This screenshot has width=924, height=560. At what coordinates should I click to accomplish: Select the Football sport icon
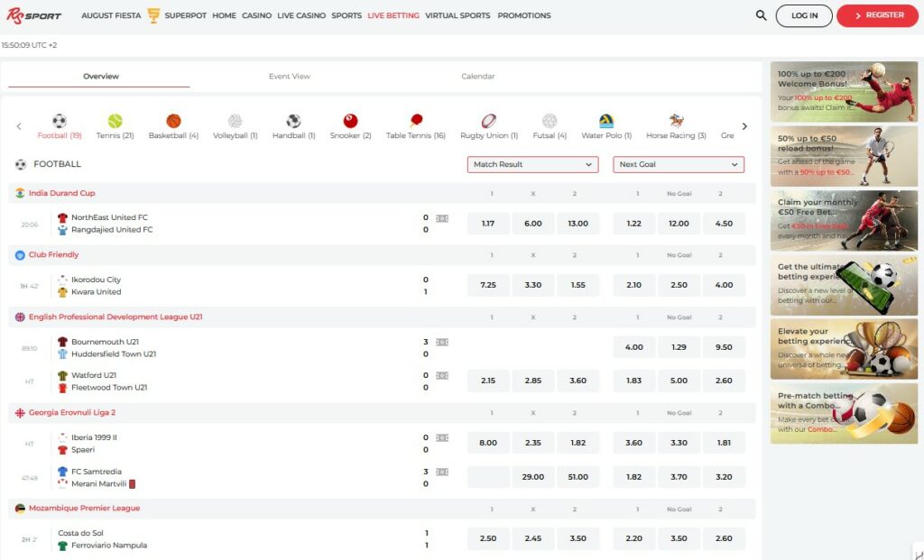(60, 121)
